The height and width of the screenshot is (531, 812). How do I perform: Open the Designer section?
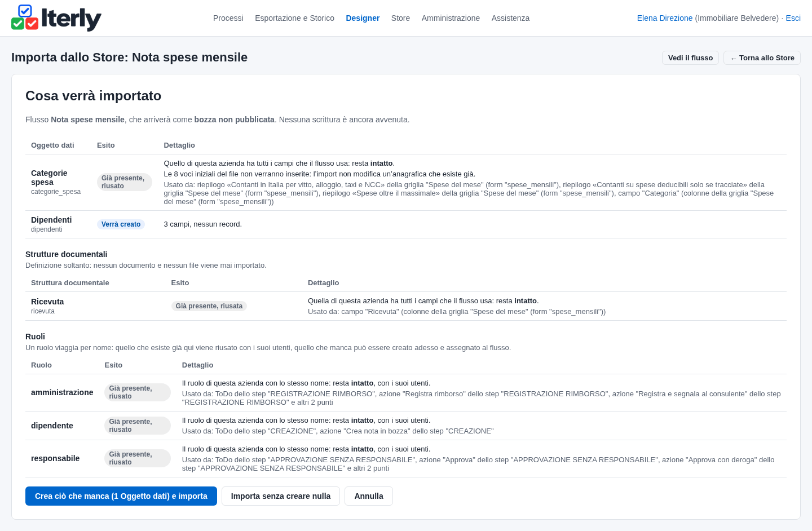pyautogui.click(x=363, y=18)
